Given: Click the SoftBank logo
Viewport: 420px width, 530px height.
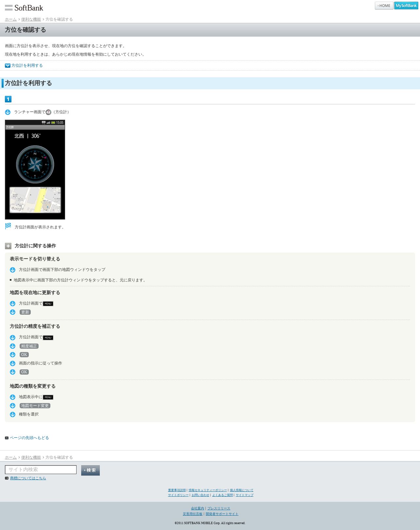Looking at the screenshot, I should point(24,8).
